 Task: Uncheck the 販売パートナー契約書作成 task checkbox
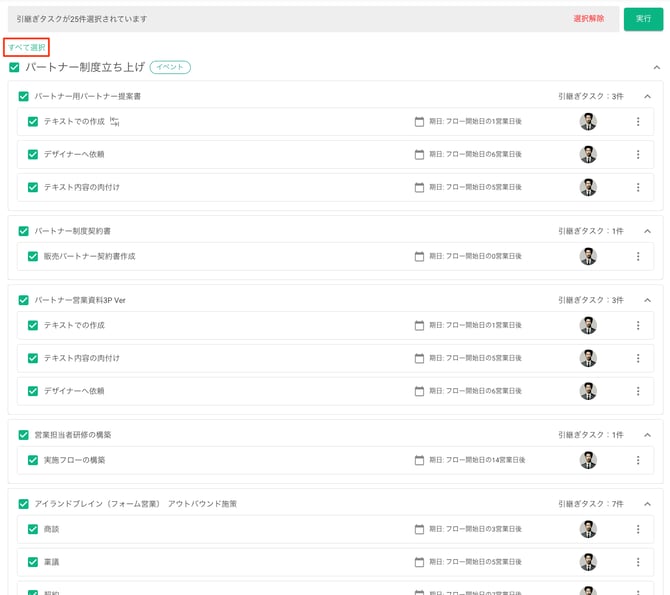pyautogui.click(x=33, y=256)
